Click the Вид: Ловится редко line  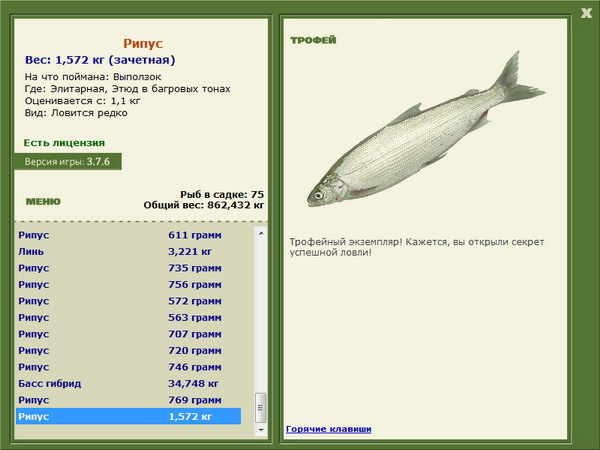tap(76, 113)
